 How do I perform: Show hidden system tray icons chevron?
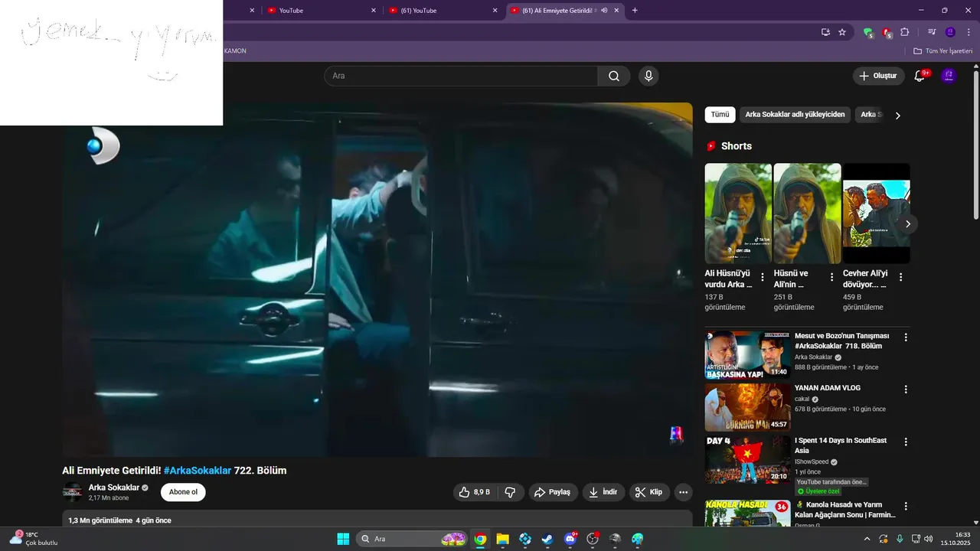867,539
